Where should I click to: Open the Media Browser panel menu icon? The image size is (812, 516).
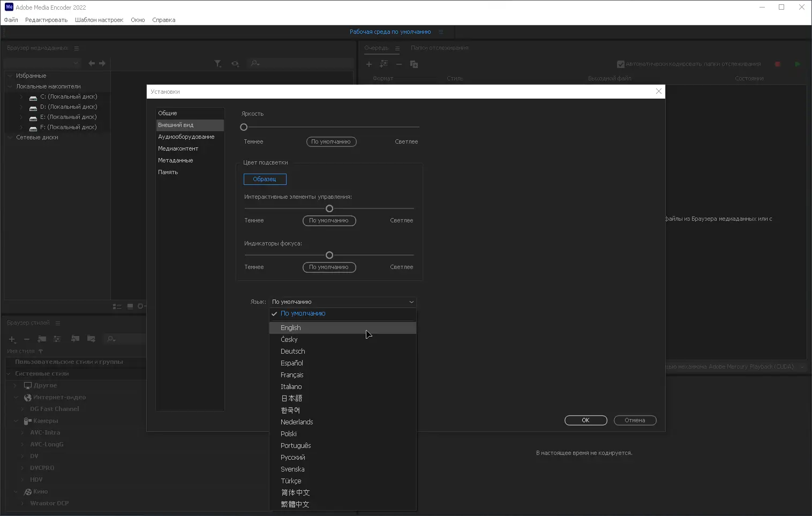pyautogui.click(x=77, y=48)
